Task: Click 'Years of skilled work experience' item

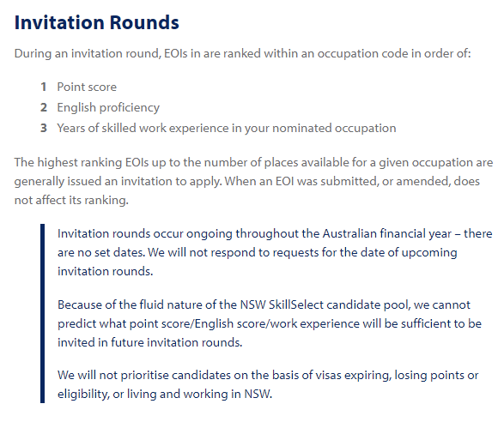Action: click(227, 128)
